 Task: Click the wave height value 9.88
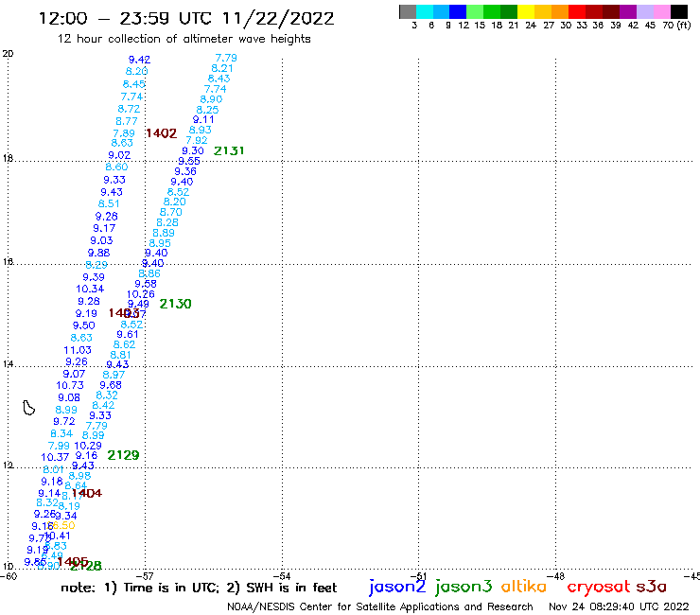tap(98, 253)
